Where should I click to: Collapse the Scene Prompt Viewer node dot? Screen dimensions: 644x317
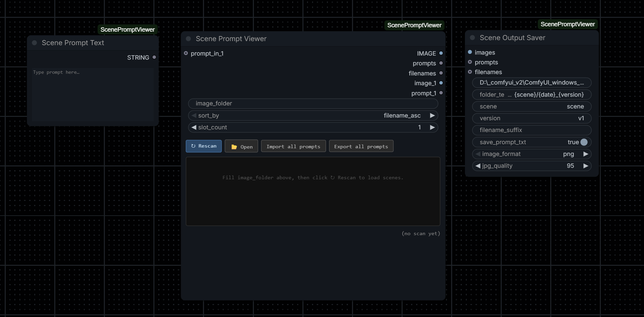tap(188, 39)
